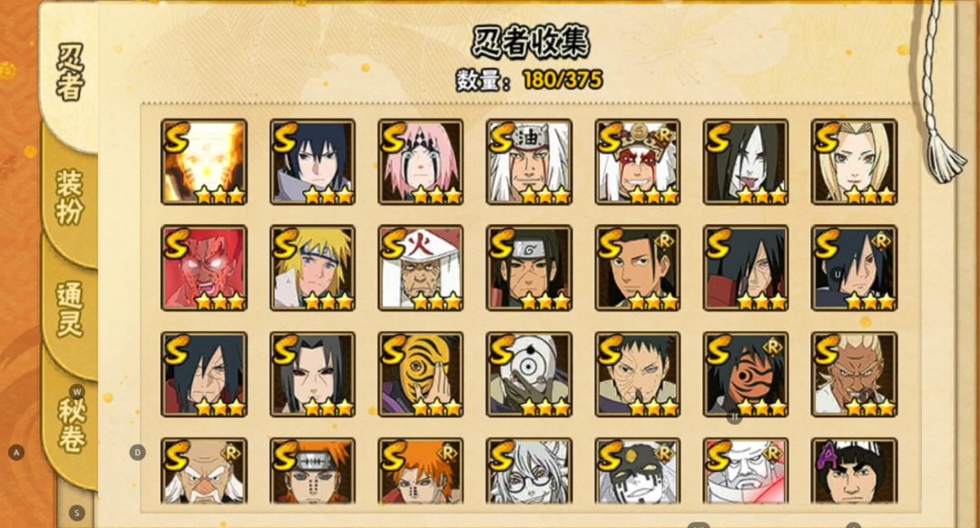Viewport: 980px width, 528px height.
Task: Select Jiraiya portrait with 油 headband
Action: click(x=529, y=161)
